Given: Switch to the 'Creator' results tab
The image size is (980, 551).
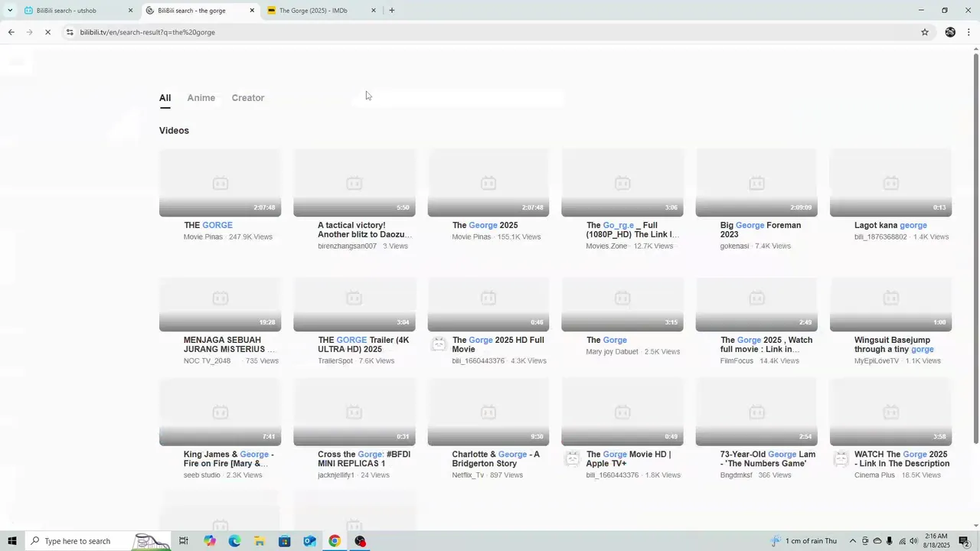Looking at the screenshot, I should click(x=248, y=98).
